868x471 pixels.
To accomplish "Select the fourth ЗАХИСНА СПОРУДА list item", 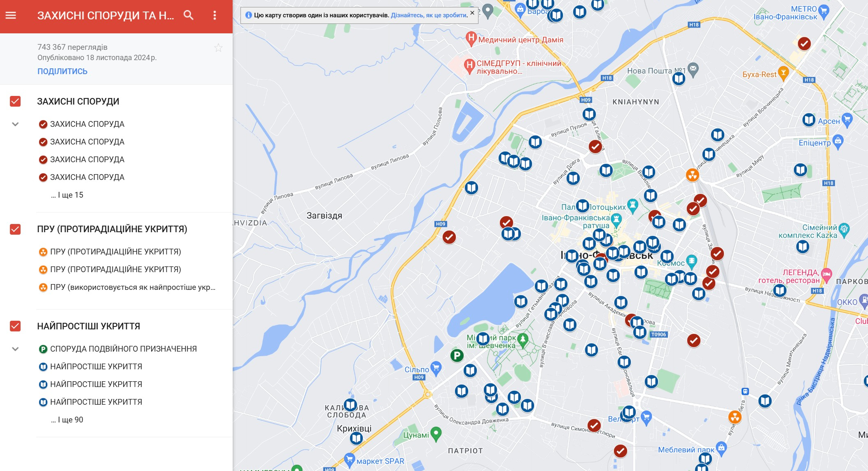I will pyautogui.click(x=82, y=177).
